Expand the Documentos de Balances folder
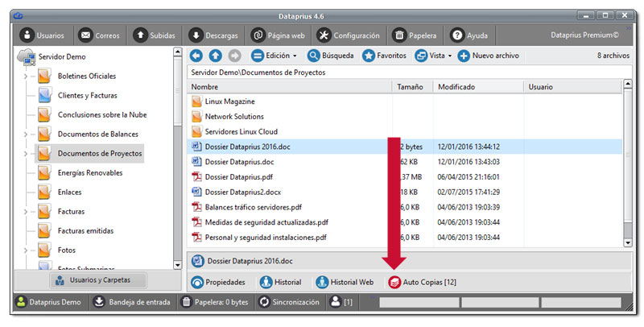Viewport: 644px width, 327px height. click(26, 135)
